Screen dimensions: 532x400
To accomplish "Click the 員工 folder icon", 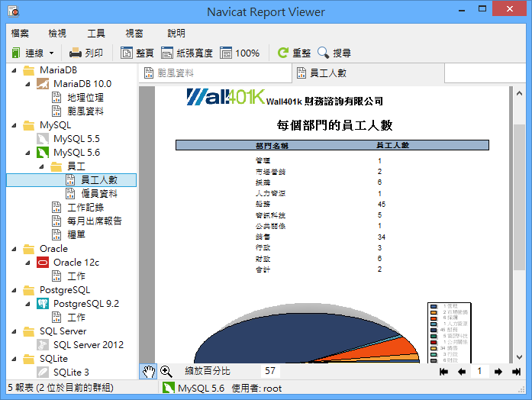I will tap(56, 166).
